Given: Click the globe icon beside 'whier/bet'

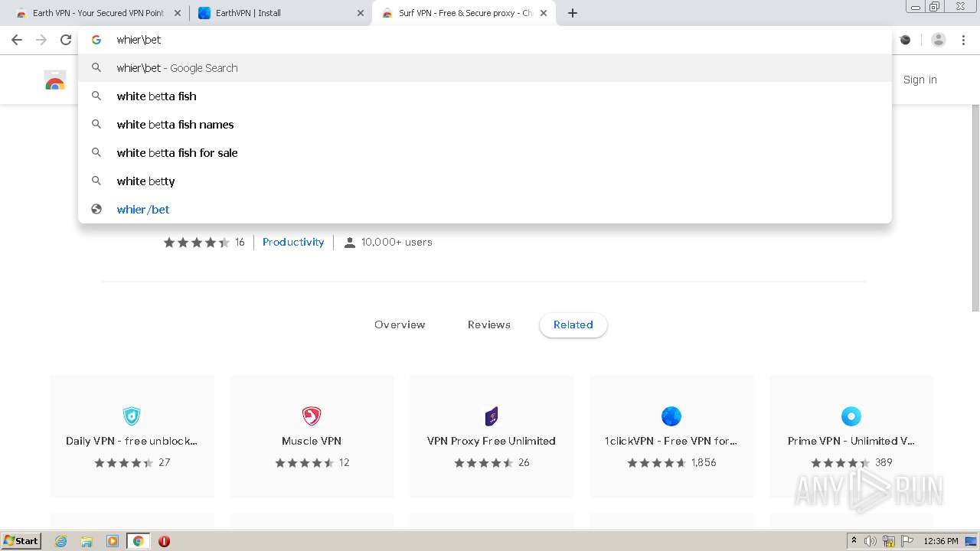Looking at the screenshot, I should (96, 210).
